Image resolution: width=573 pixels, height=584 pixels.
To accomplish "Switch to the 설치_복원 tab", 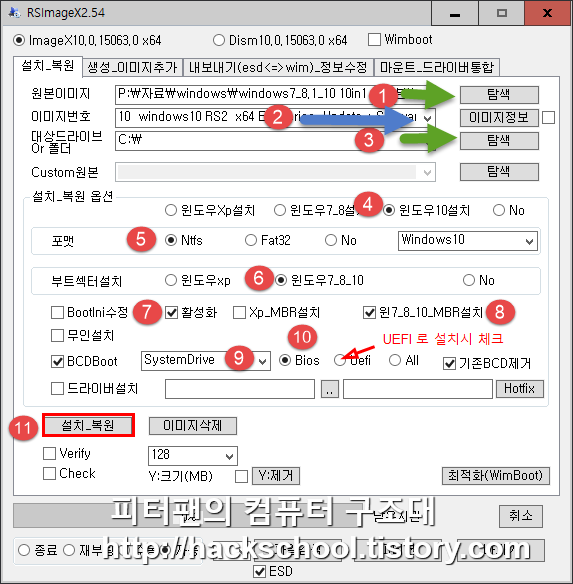I will pos(48,66).
